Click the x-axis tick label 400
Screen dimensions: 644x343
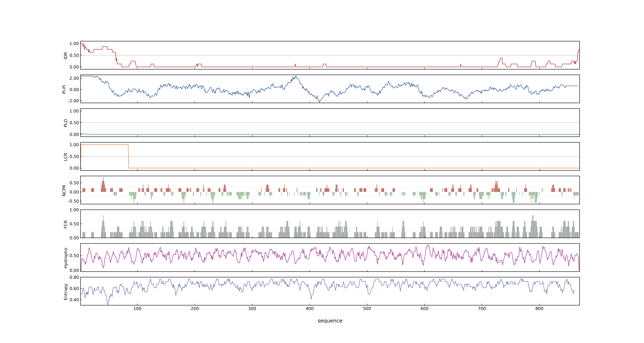click(x=310, y=309)
